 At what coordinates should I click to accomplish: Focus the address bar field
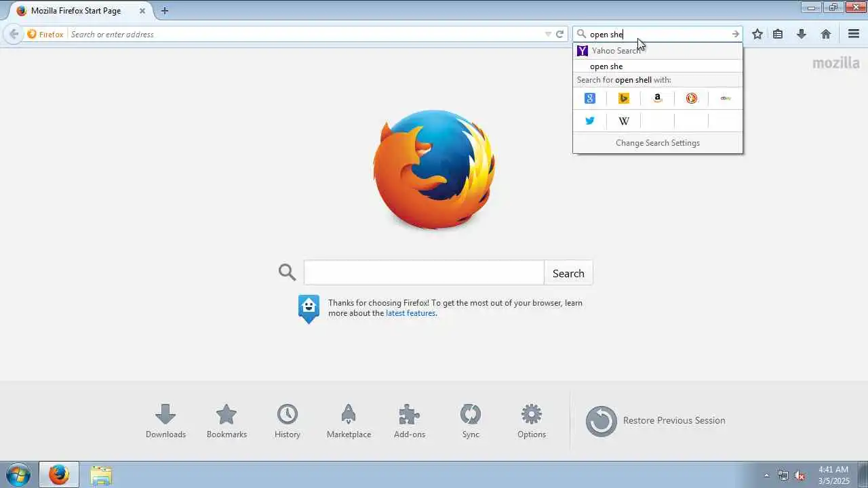305,34
